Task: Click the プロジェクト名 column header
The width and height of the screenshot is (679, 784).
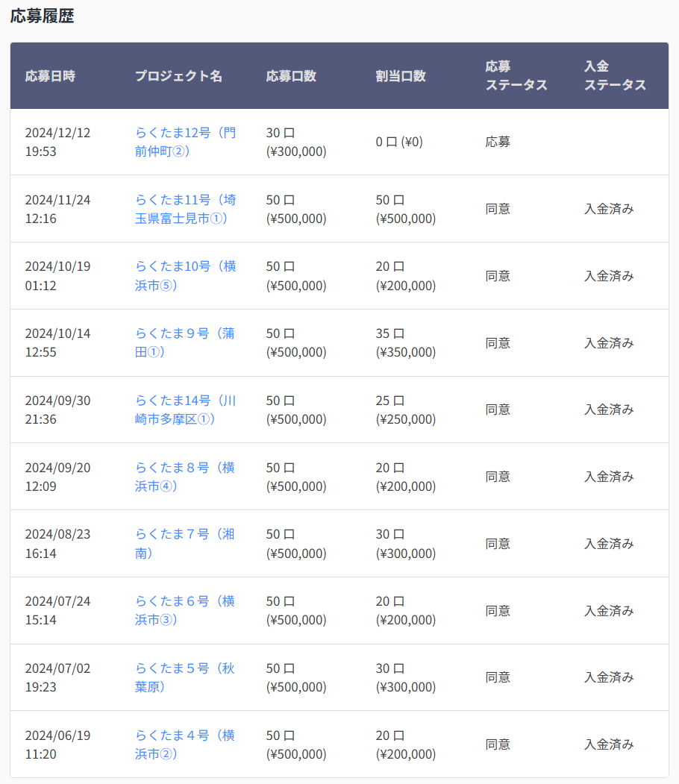Action: pos(178,76)
